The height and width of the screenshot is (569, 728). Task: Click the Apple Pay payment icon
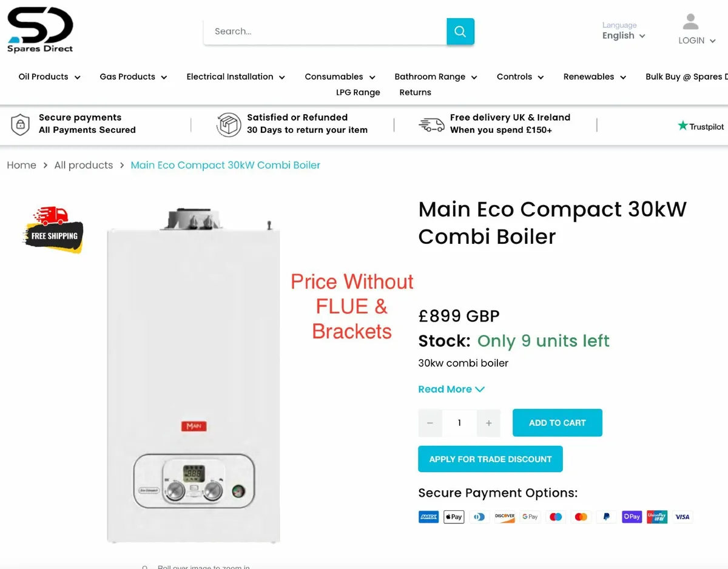click(x=454, y=516)
